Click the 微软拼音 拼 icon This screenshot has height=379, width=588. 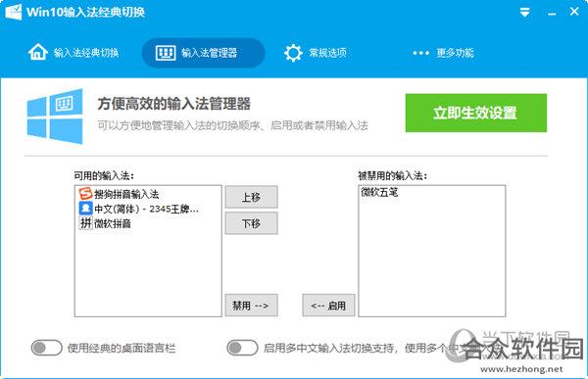coord(85,223)
